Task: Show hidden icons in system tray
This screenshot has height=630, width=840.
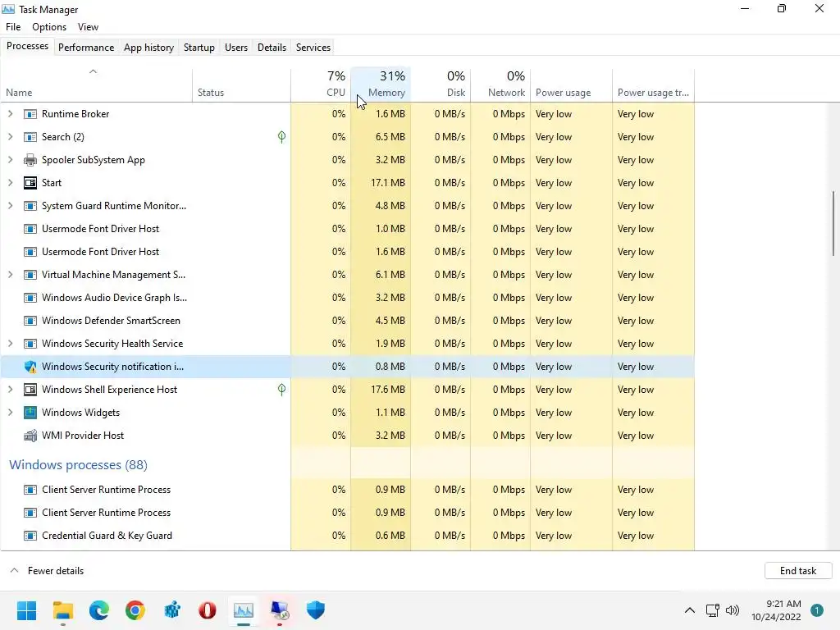Action: coord(690,610)
